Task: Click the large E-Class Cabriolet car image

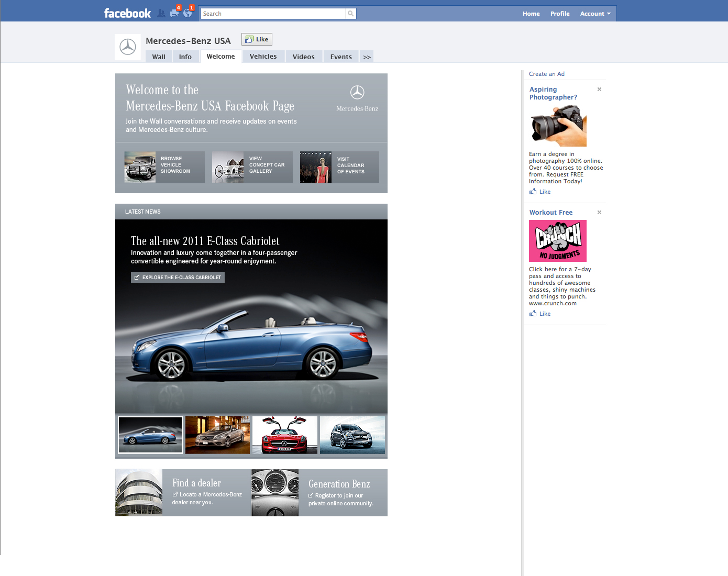Action: (251, 347)
